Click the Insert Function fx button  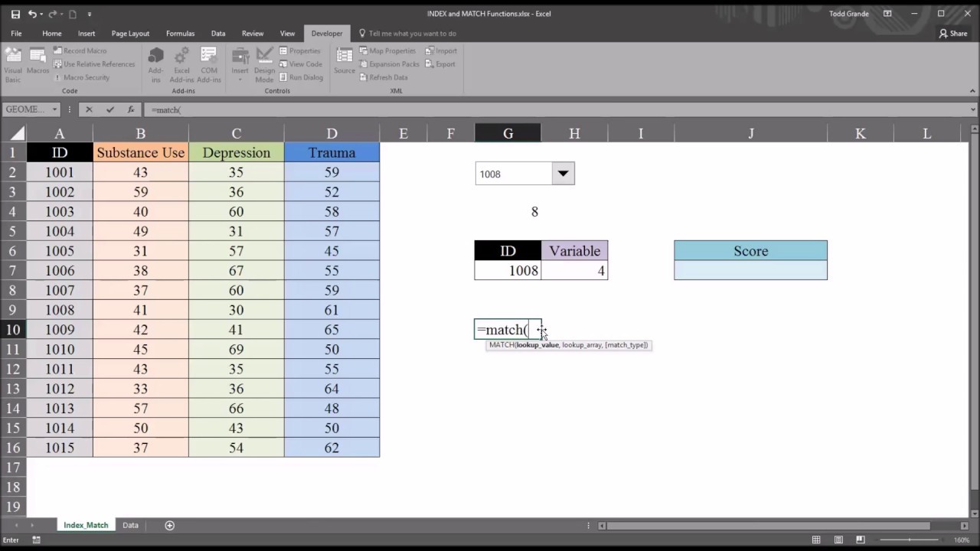(x=131, y=109)
